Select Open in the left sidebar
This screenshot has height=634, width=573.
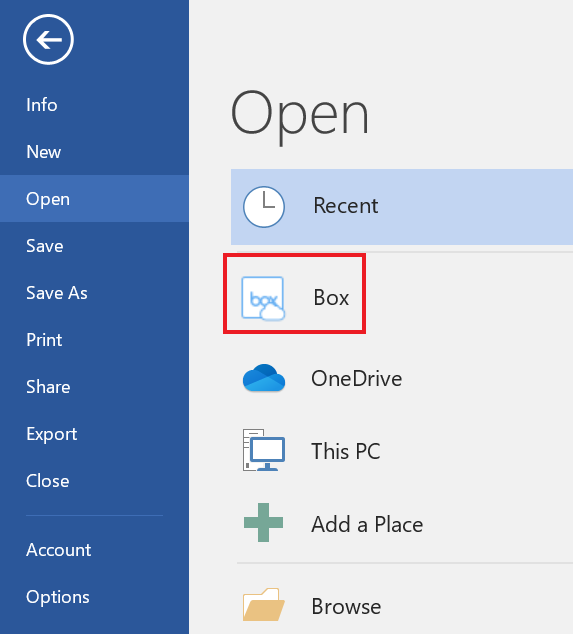coord(94,199)
